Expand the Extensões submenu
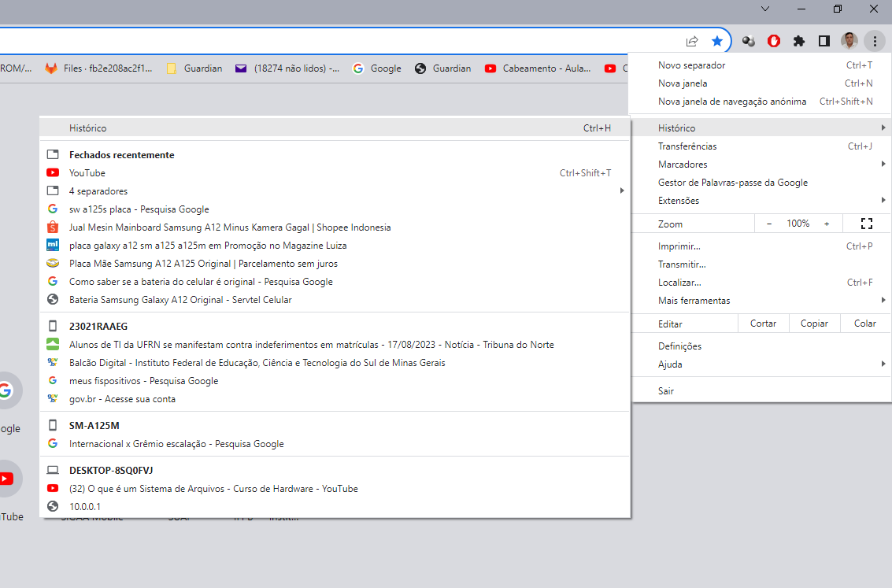892x588 pixels. 761,201
